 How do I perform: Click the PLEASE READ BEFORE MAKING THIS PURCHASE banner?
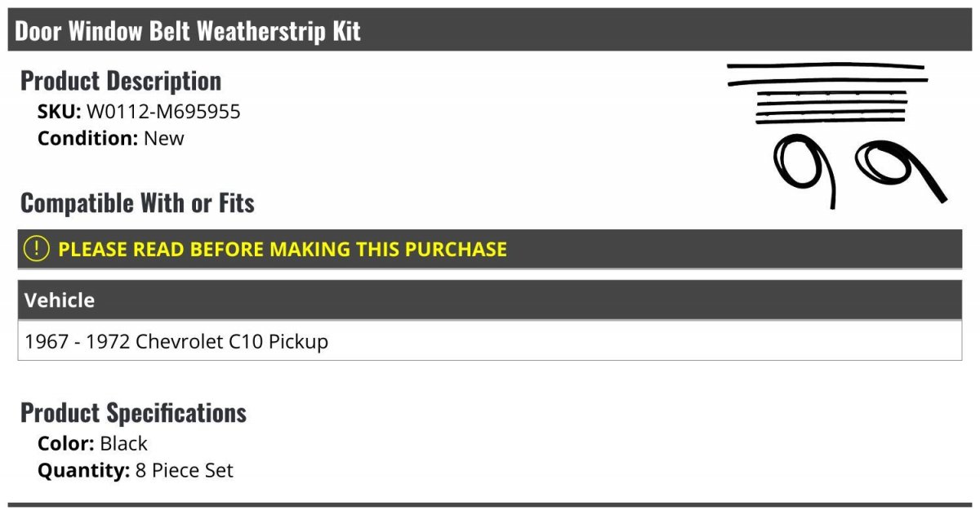click(490, 249)
